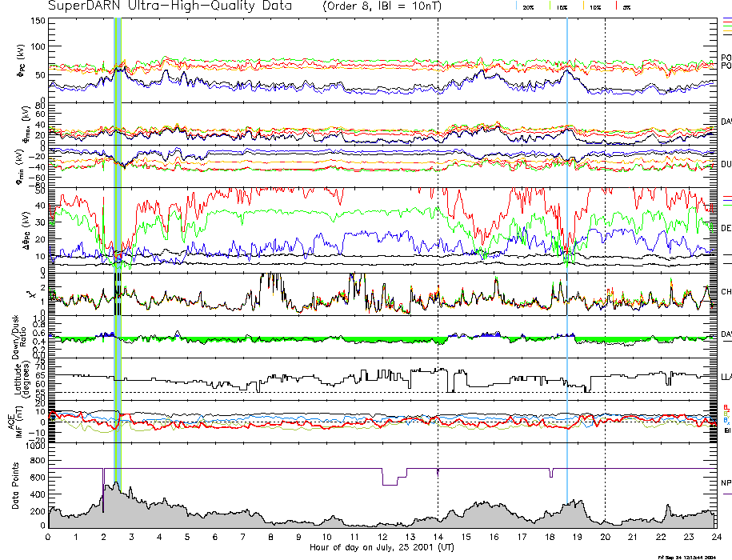This screenshot has width=732, height=560.
Task: Click the gray data points histogram area
Action: click(x=240, y=516)
